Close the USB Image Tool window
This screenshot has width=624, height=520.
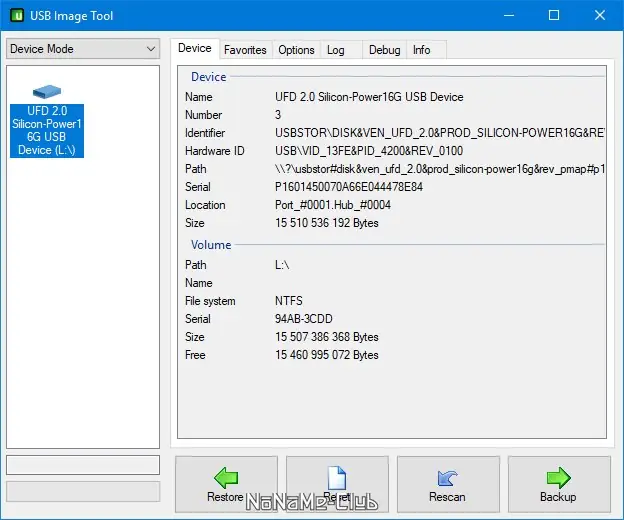[600, 16]
